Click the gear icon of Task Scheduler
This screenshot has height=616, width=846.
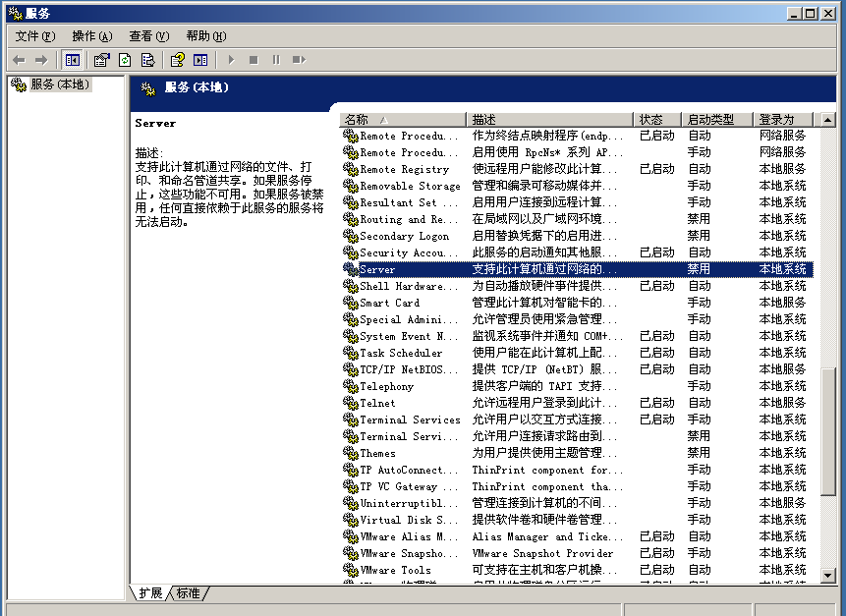click(350, 353)
